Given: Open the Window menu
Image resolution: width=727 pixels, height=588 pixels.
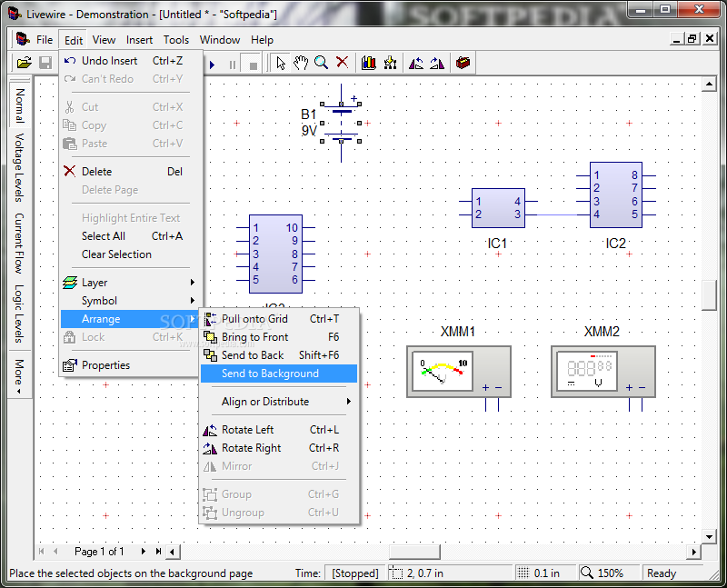Looking at the screenshot, I should click(x=220, y=40).
